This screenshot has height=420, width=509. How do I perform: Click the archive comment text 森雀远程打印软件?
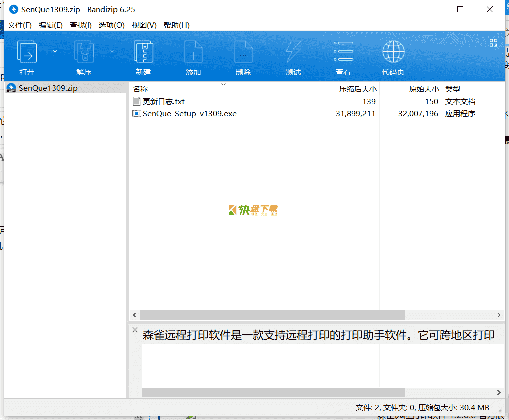[187, 335]
